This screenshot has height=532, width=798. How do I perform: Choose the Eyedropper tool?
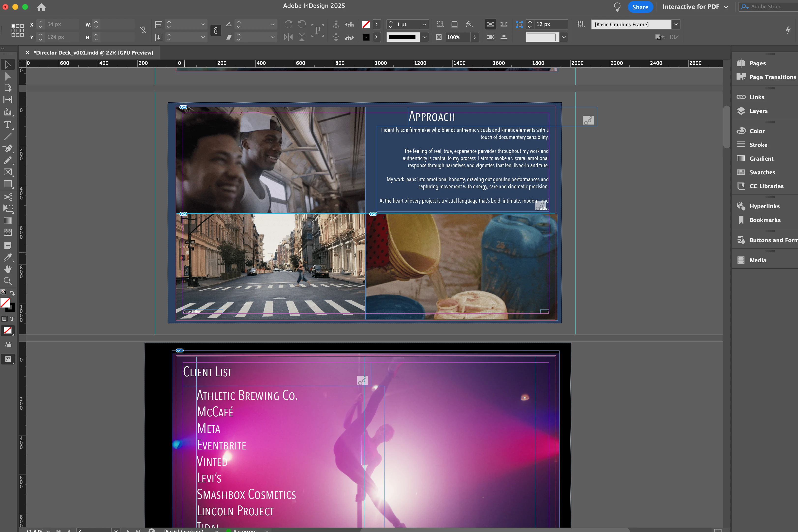pos(8,257)
